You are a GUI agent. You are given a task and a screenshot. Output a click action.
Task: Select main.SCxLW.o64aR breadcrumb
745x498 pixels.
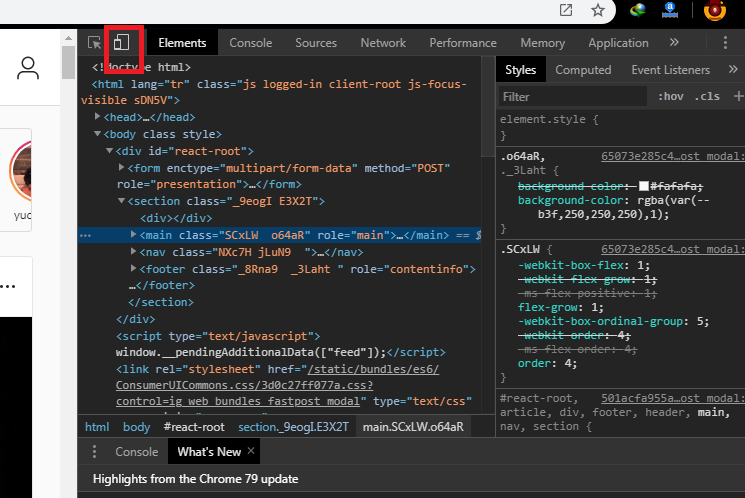413,427
